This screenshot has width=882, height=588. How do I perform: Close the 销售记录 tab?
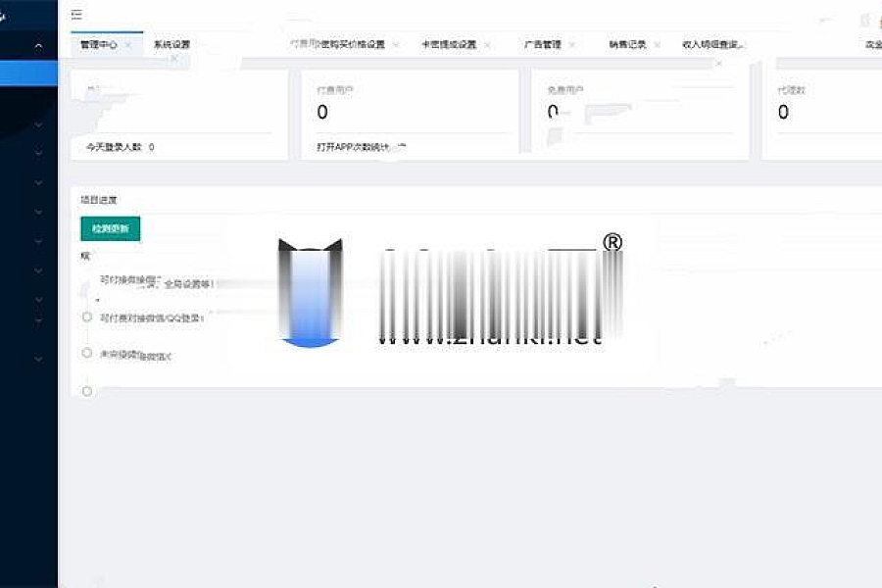(657, 44)
